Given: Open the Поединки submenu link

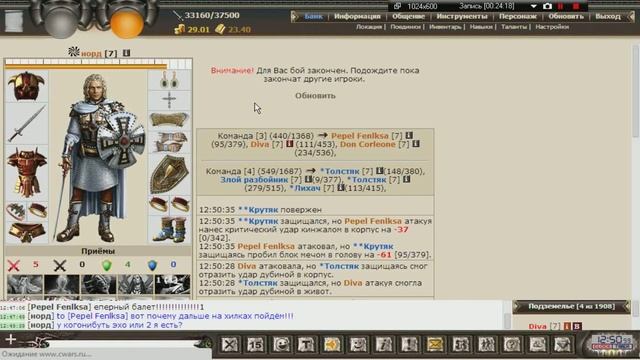Looking at the screenshot, I should click(405, 27).
